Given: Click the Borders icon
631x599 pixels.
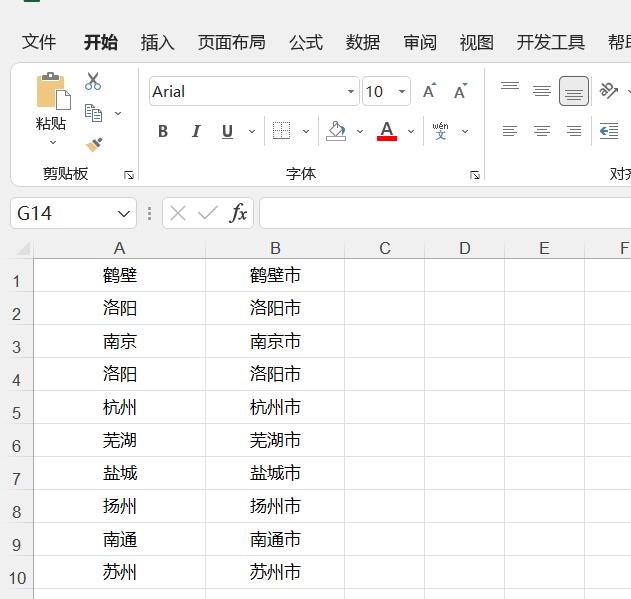Looking at the screenshot, I should pyautogui.click(x=281, y=131).
